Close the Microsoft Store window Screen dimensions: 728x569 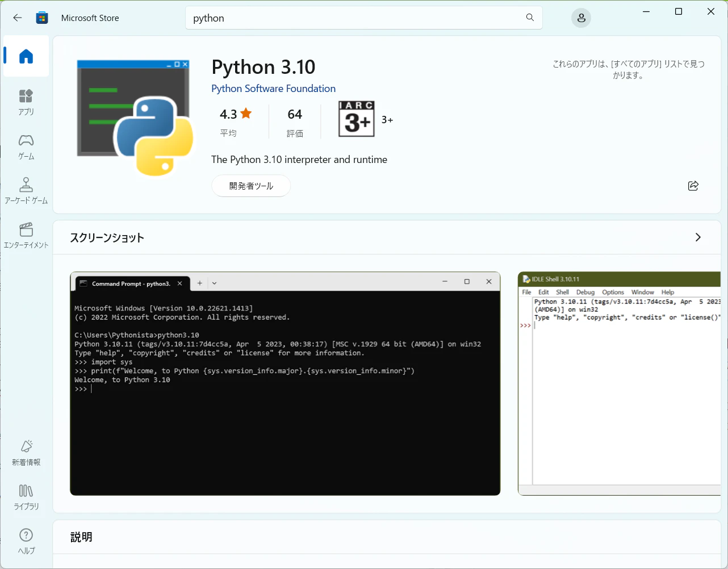(x=711, y=11)
